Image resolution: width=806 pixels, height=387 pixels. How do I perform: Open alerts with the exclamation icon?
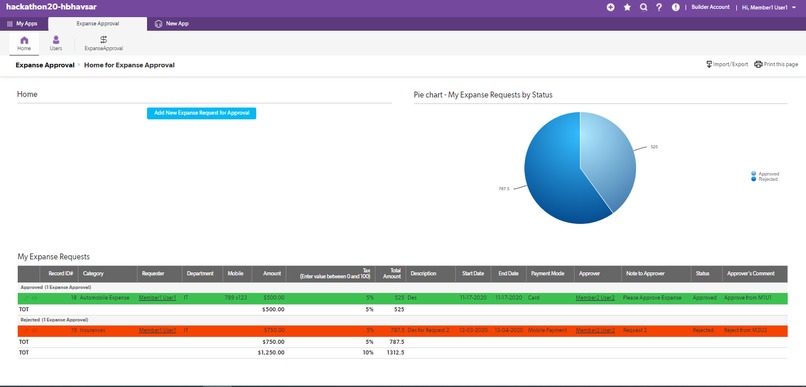click(x=675, y=7)
